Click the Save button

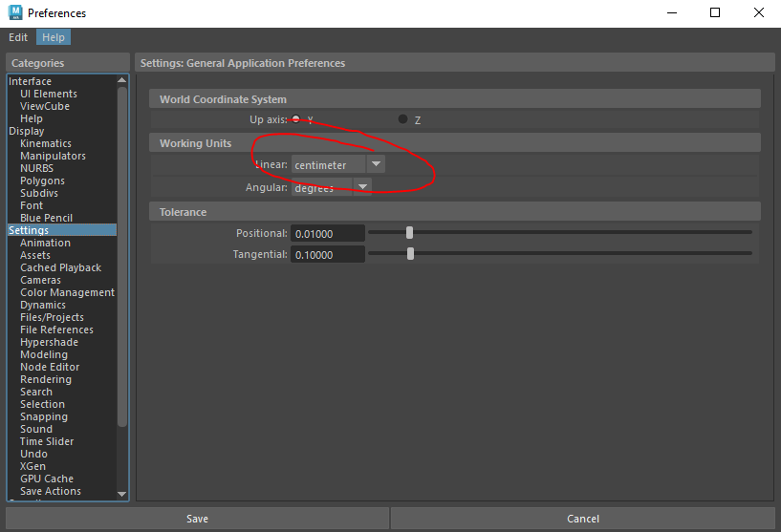pyautogui.click(x=197, y=519)
